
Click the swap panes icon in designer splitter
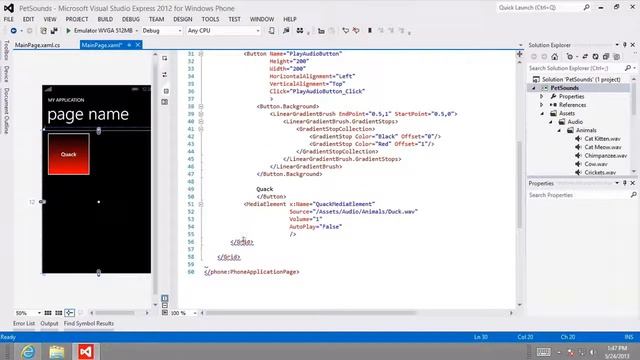tap(164, 75)
